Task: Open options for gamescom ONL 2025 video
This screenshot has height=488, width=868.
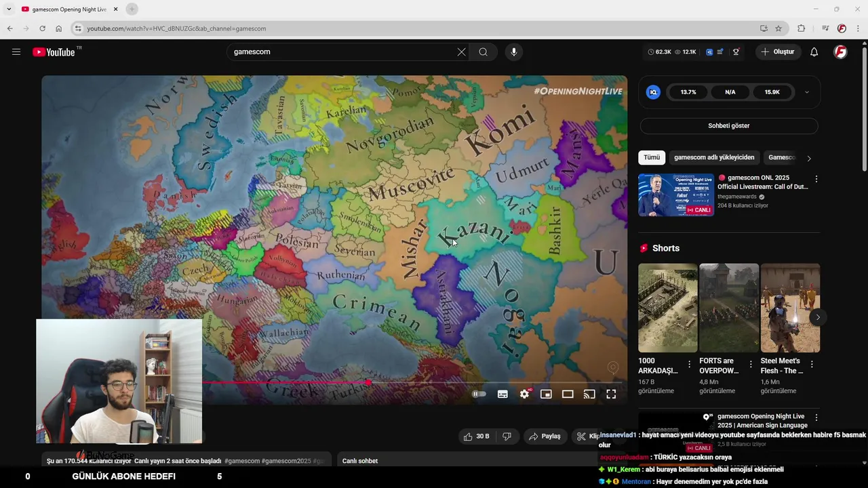Action: 816,179
